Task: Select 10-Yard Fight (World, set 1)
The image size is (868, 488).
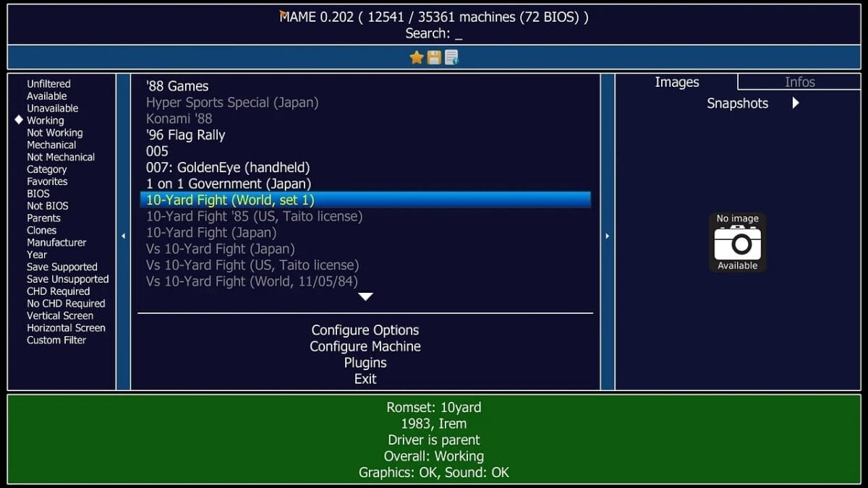Action: [x=365, y=200]
